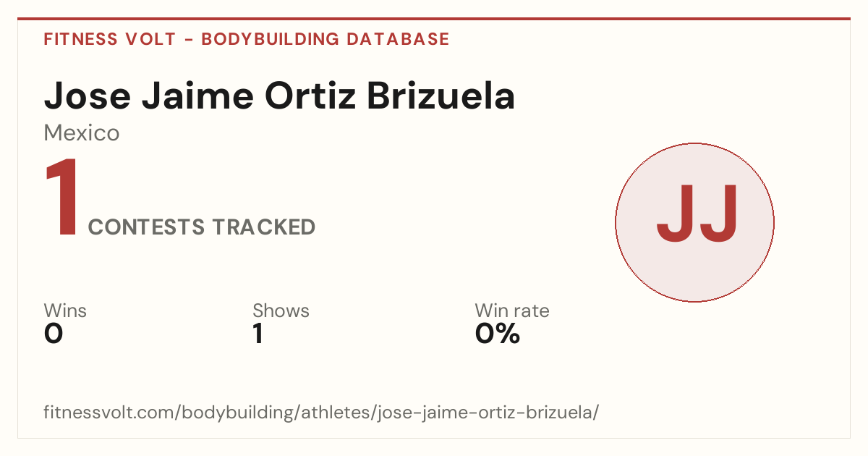The width and height of the screenshot is (868, 456).
Task: Click the country label Mexico
Action: (82, 133)
